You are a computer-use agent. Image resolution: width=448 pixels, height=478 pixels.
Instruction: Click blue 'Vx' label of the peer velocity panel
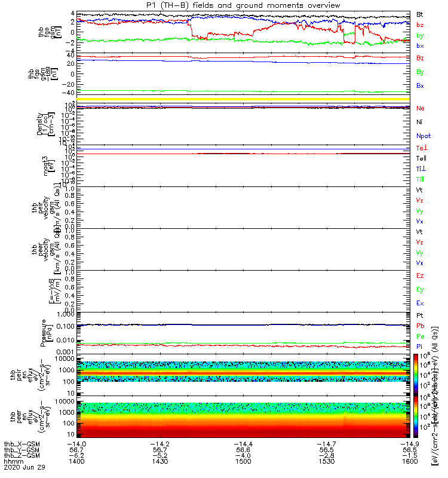pos(419,263)
